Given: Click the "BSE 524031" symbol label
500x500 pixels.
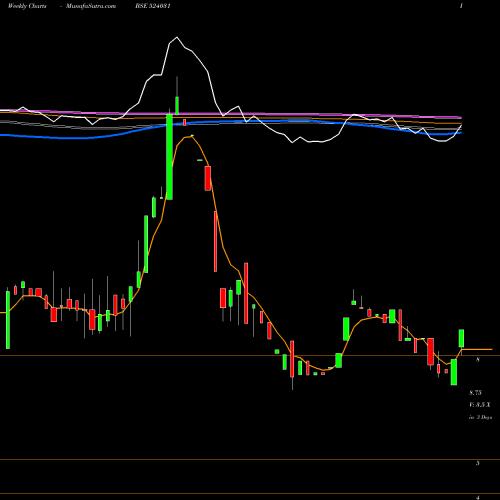Looking at the screenshot, I should click(153, 6).
